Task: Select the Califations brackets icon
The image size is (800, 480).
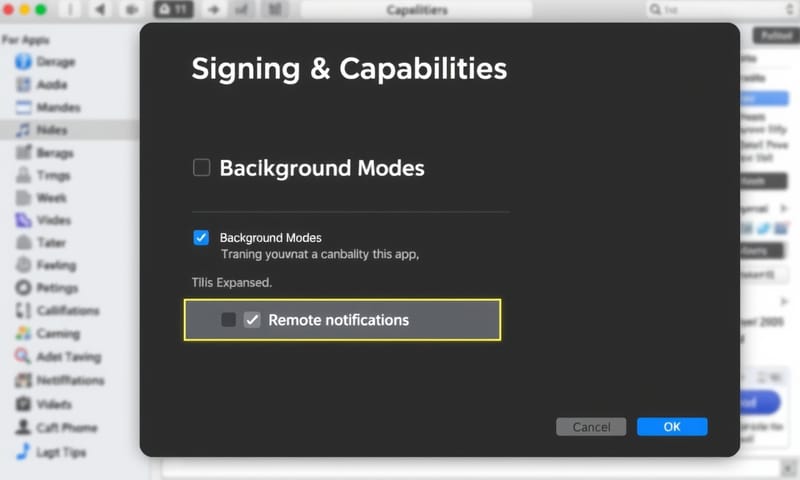Action: click(23, 310)
